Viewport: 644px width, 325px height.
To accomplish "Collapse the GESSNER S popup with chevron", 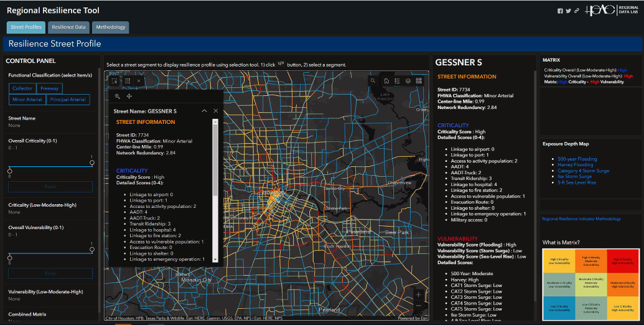I will (204, 111).
